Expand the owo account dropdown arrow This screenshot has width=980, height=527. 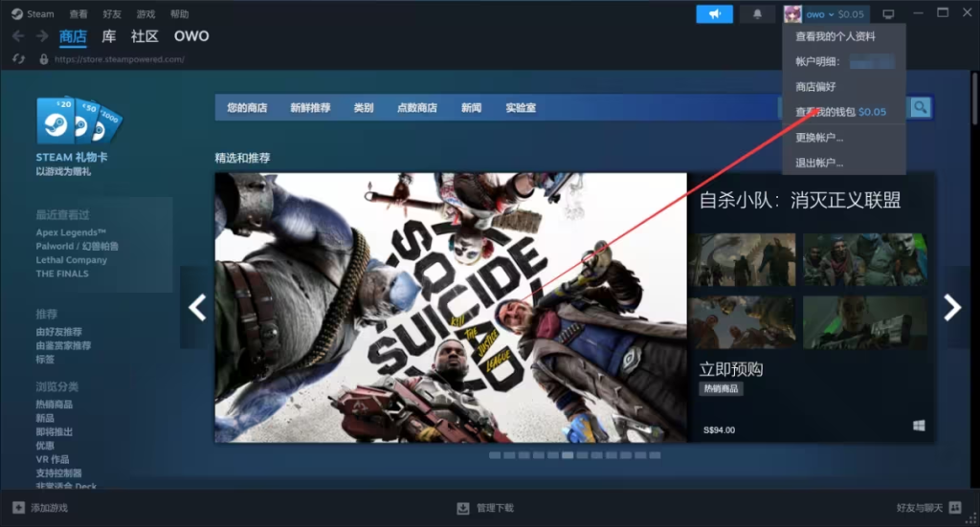click(832, 14)
